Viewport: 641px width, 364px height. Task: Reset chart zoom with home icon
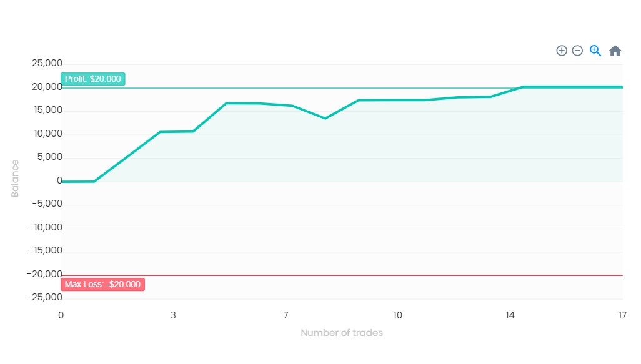[615, 51]
